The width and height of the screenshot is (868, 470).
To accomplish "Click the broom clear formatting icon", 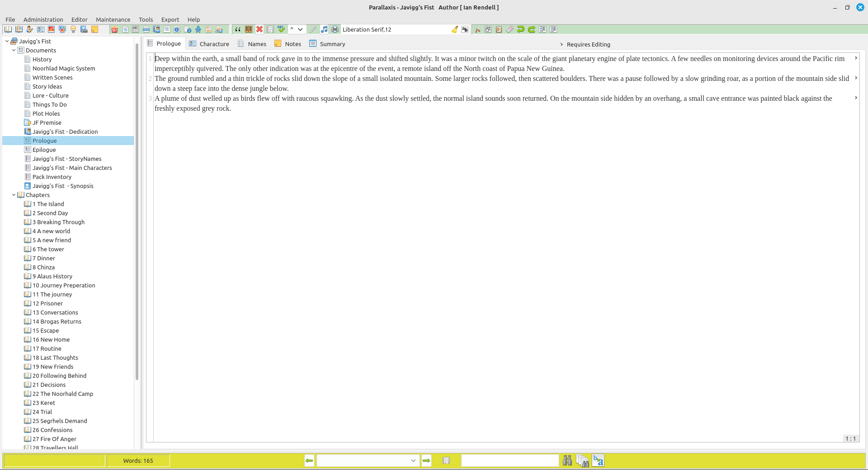I will (x=454, y=29).
